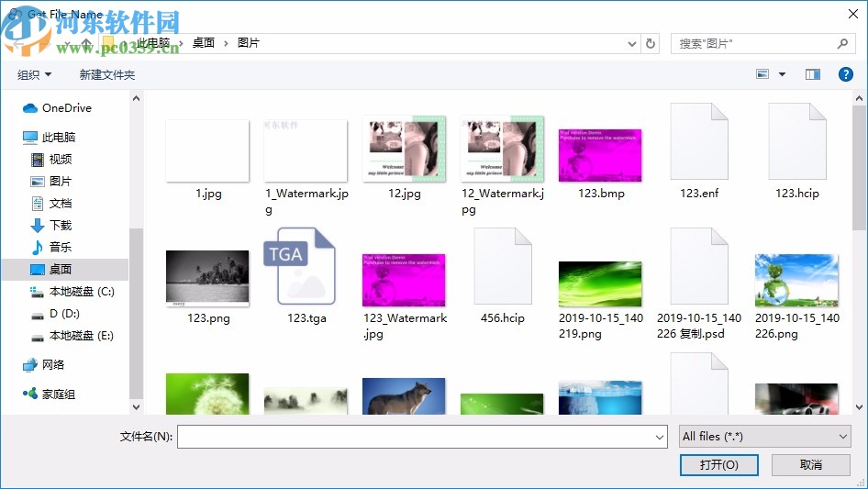Select 桌面 in the sidebar
The image size is (868, 489).
[51, 269]
